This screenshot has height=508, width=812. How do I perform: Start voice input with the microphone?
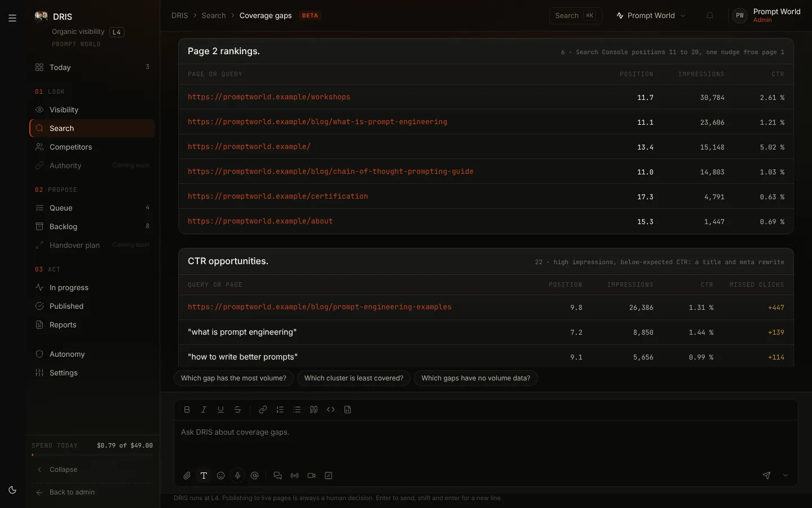coord(238,476)
